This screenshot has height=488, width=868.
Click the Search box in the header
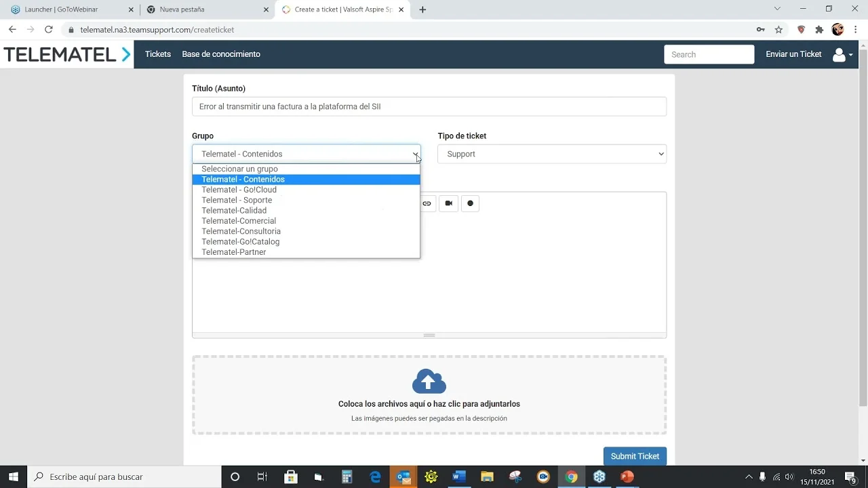(709, 54)
